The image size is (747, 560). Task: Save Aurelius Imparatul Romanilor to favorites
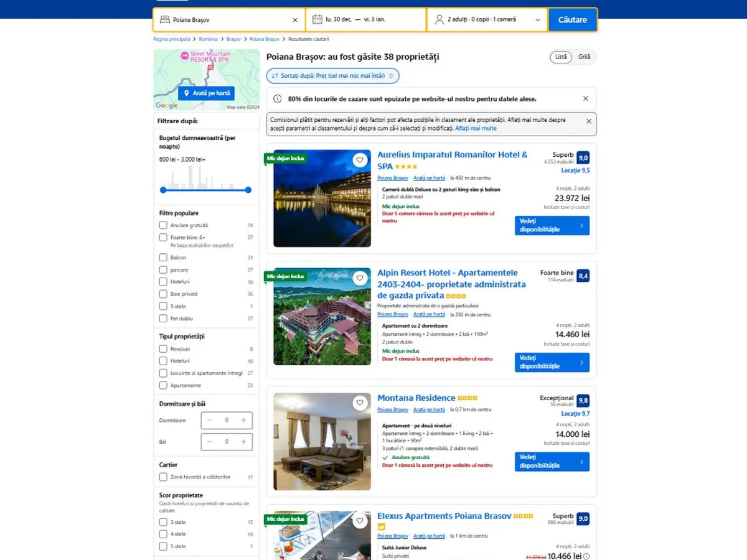(360, 160)
